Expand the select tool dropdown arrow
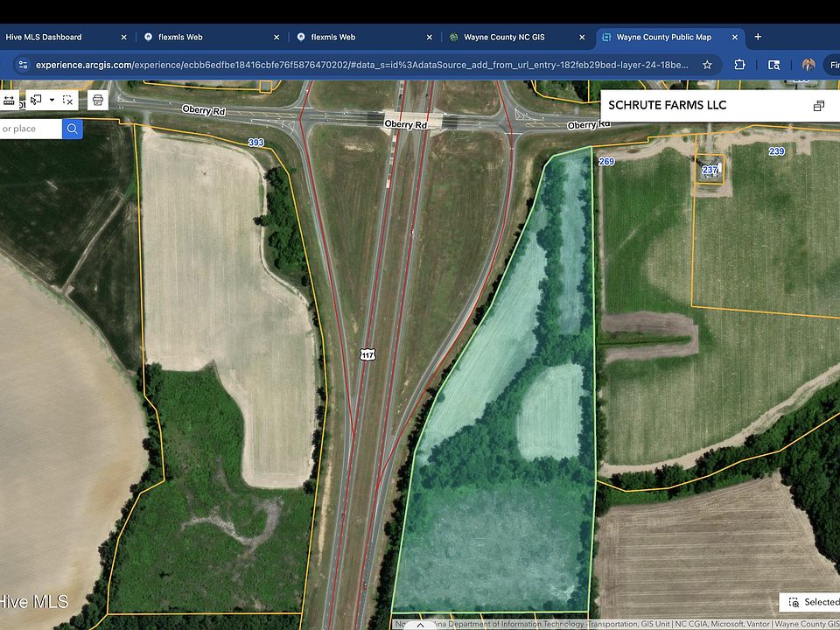The width and height of the screenshot is (840, 630). pyautogui.click(x=52, y=100)
